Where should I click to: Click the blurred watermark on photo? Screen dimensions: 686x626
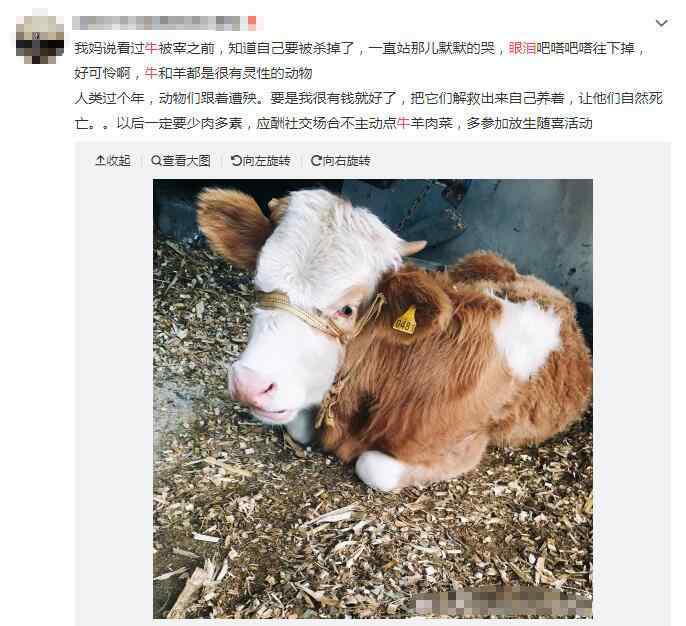point(503,602)
